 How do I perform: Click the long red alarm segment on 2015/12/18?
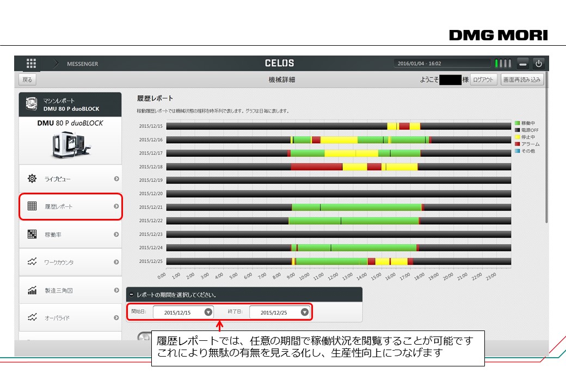[317, 167]
